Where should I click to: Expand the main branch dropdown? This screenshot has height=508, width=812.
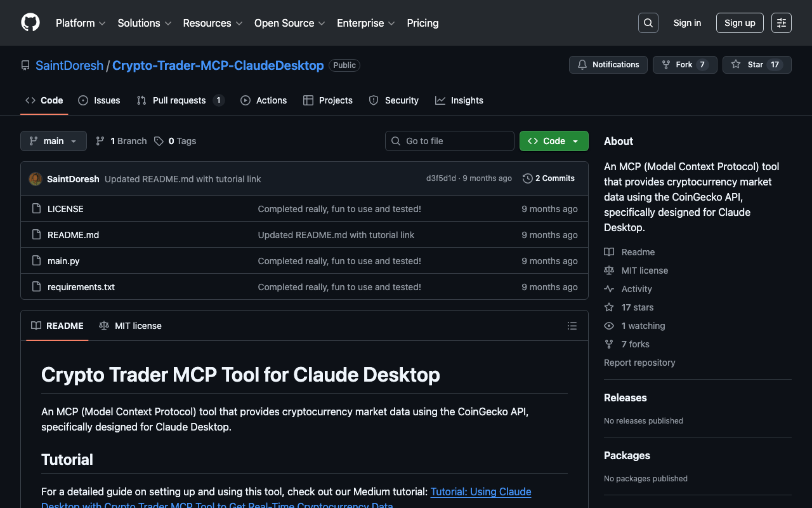[53, 141]
